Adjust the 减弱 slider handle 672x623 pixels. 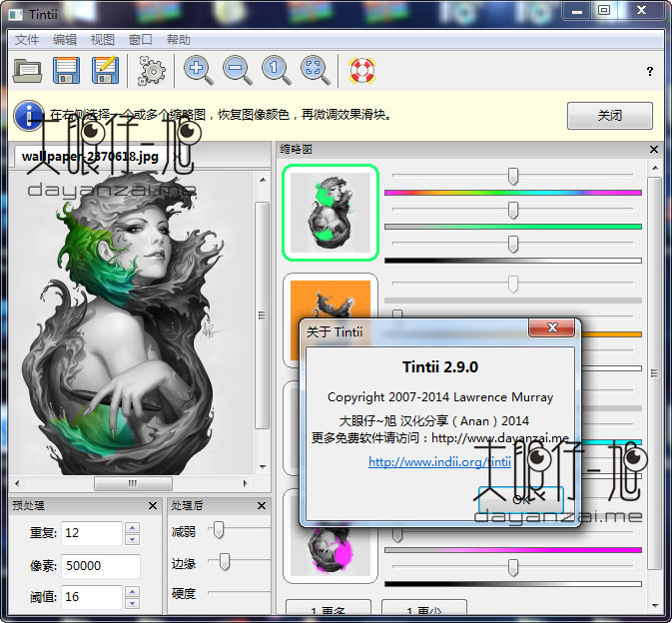[219, 530]
